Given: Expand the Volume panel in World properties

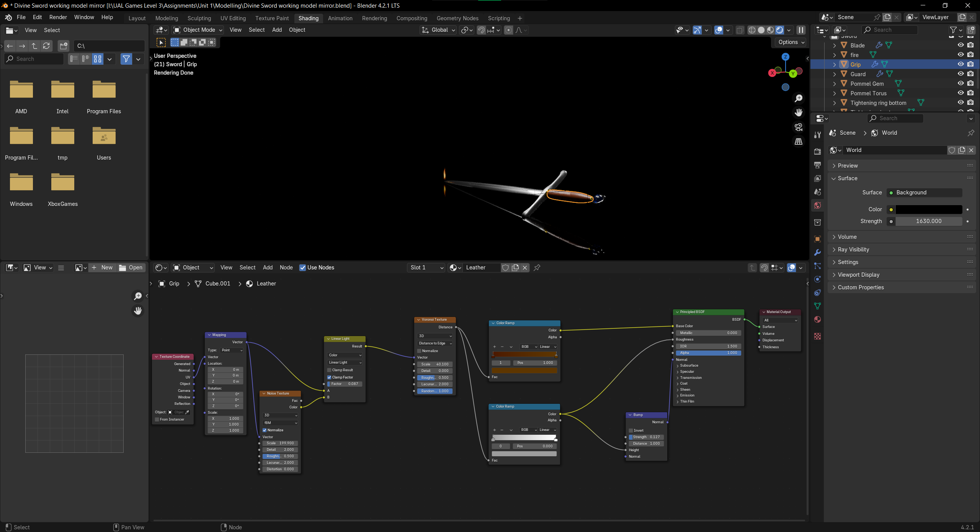Looking at the screenshot, I should point(847,237).
